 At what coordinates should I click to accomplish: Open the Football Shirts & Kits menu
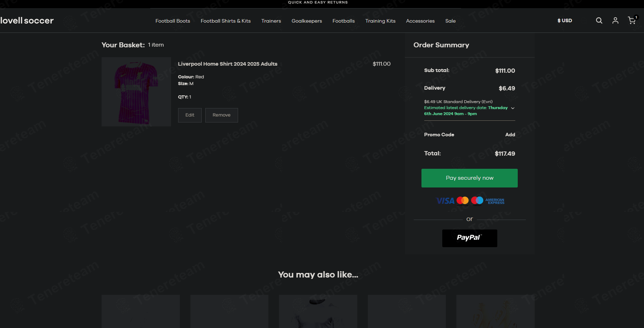pyautogui.click(x=226, y=21)
